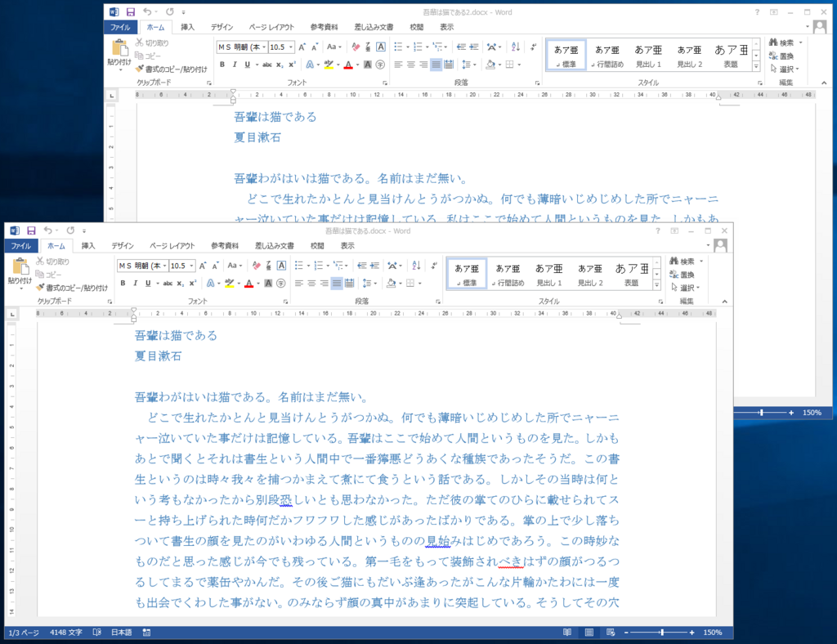This screenshot has height=644, width=837.
Task: Center text in front window ribbon
Action: coord(311,284)
